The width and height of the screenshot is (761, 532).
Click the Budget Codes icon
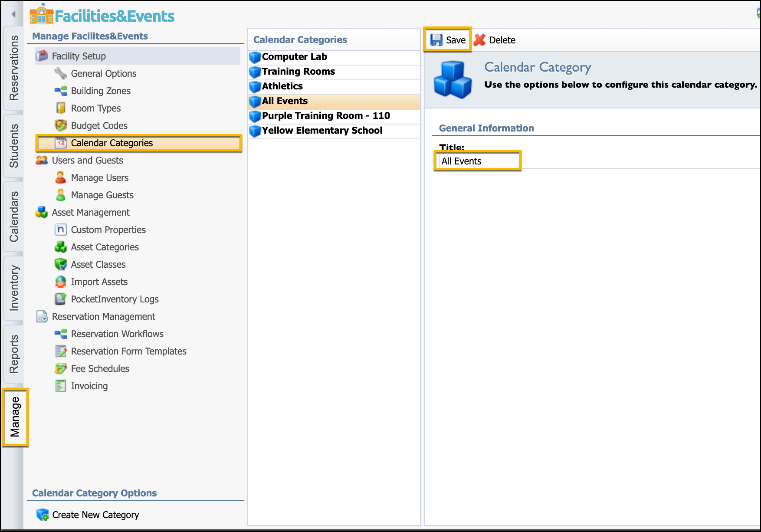coord(61,125)
